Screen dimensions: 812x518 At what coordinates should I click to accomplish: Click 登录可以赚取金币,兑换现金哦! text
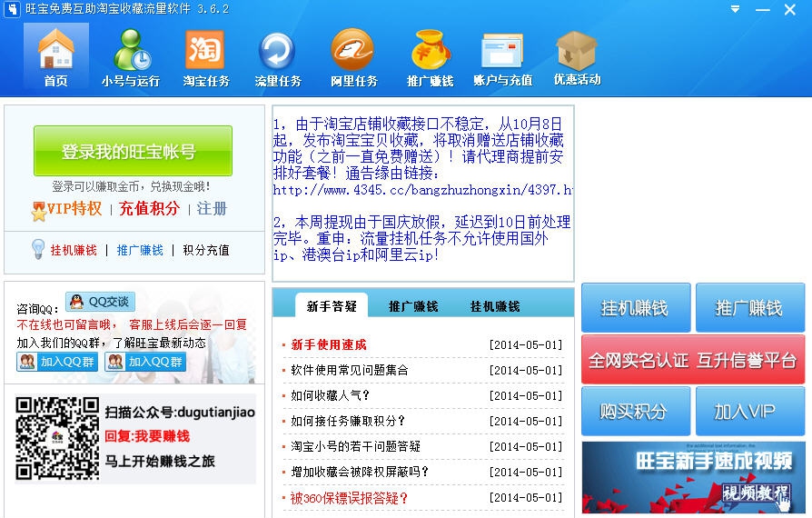(131, 186)
